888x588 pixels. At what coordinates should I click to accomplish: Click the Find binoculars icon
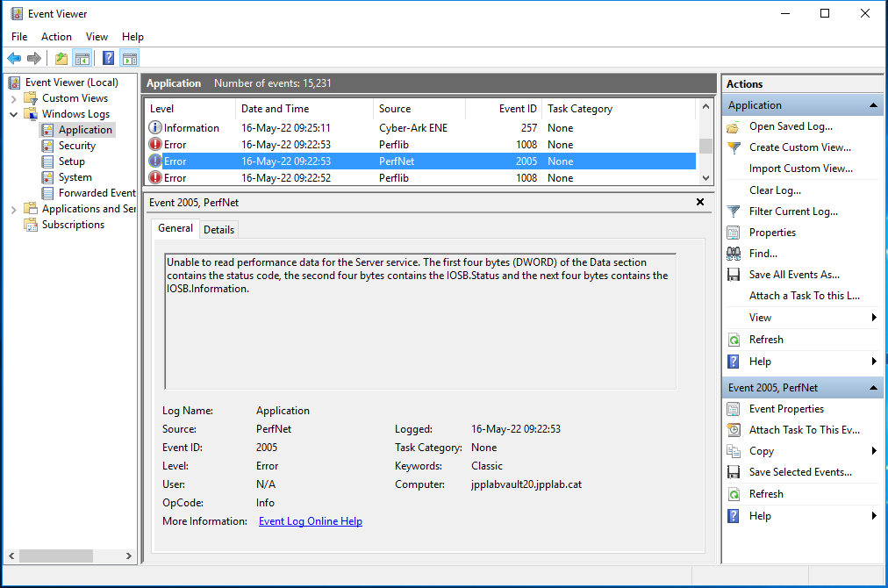coord(734,254)
